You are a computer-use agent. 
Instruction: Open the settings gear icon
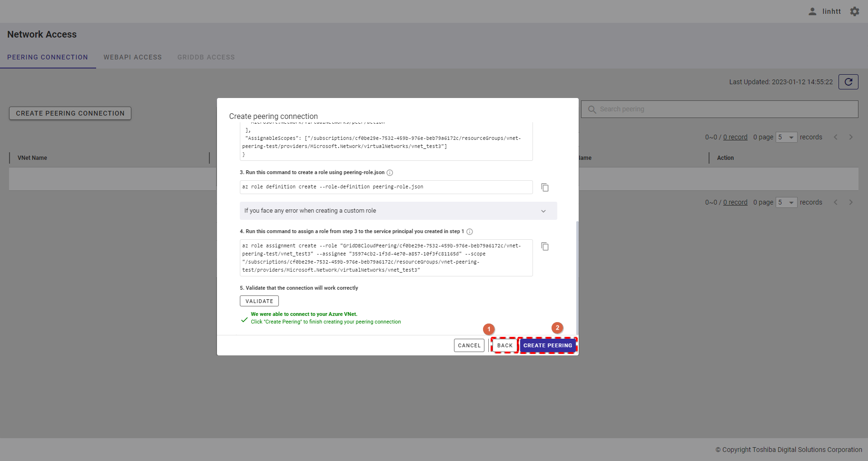855,11
